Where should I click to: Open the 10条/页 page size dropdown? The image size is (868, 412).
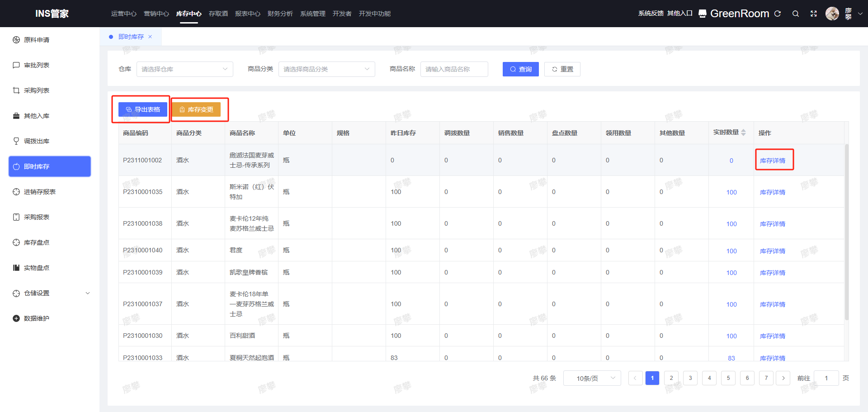click(592, 378)
